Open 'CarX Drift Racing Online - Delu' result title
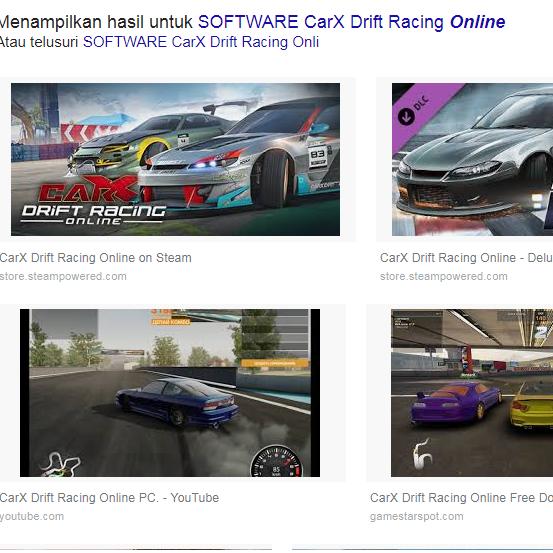 466,258
